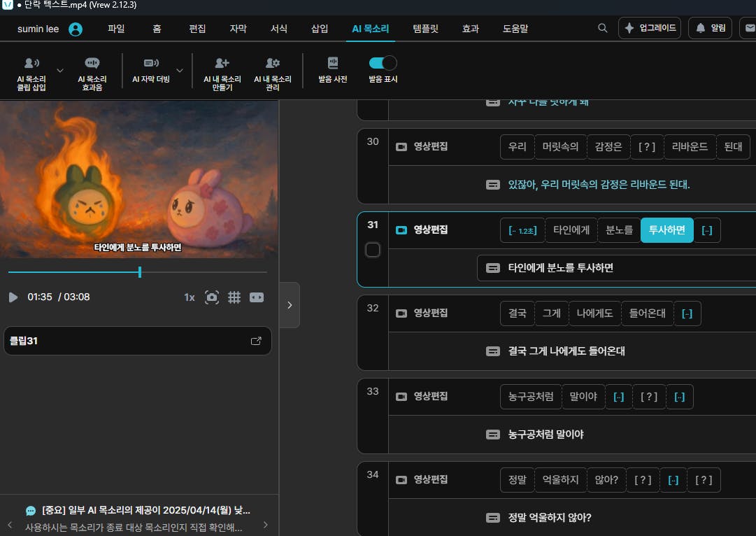
Task: Check the clip 31 checkbox
Action: pos(373,250)
